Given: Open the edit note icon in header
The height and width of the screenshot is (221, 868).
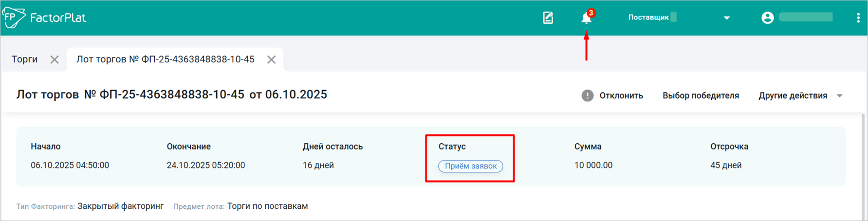Looking at the screenshot, I should (548, 18).
